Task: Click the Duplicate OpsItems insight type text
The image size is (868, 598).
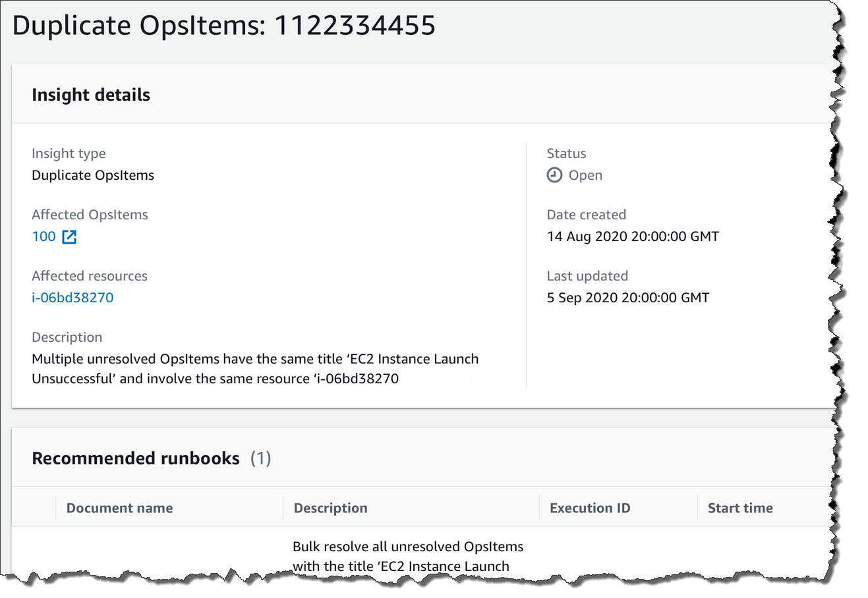Action: pyautogui.click(x=92, y=175)
